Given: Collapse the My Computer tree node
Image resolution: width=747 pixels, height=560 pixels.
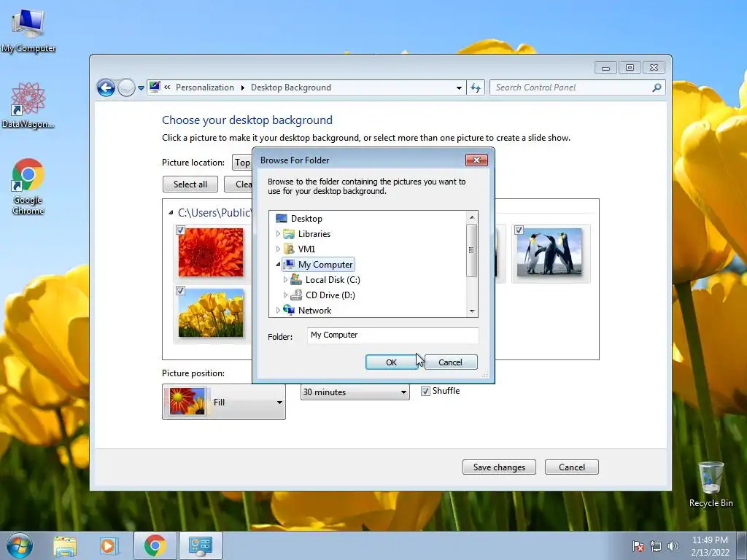Looking at the screenshot, I should [278, 264].
